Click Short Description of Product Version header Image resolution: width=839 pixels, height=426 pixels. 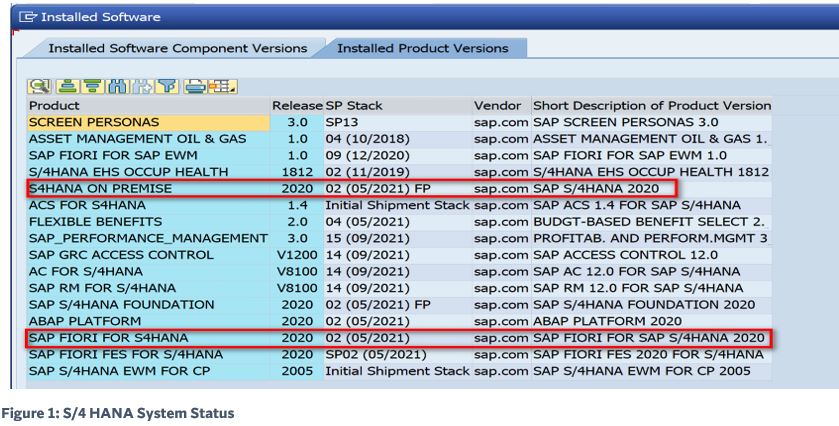click(651, 105)
